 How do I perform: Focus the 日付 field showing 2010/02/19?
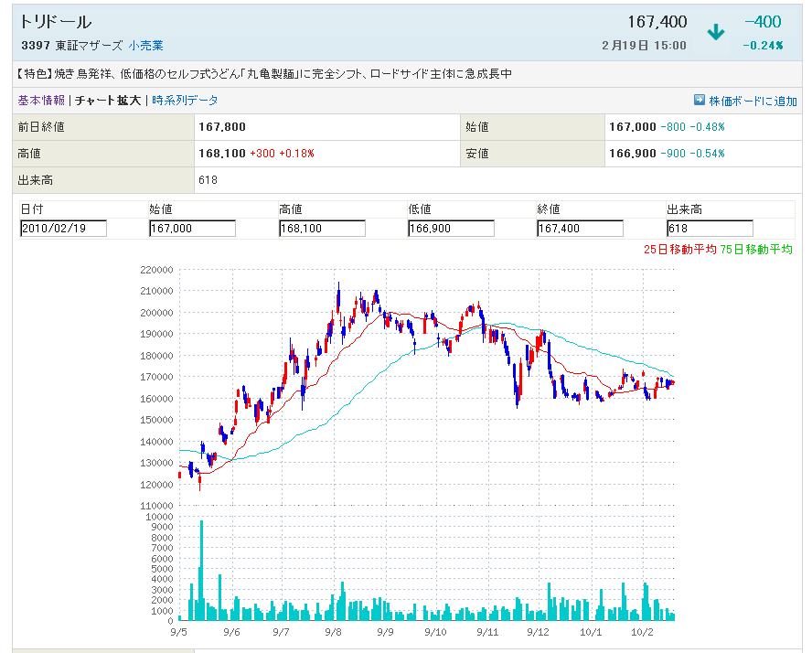pyautogui.click(x=63, y=229)
